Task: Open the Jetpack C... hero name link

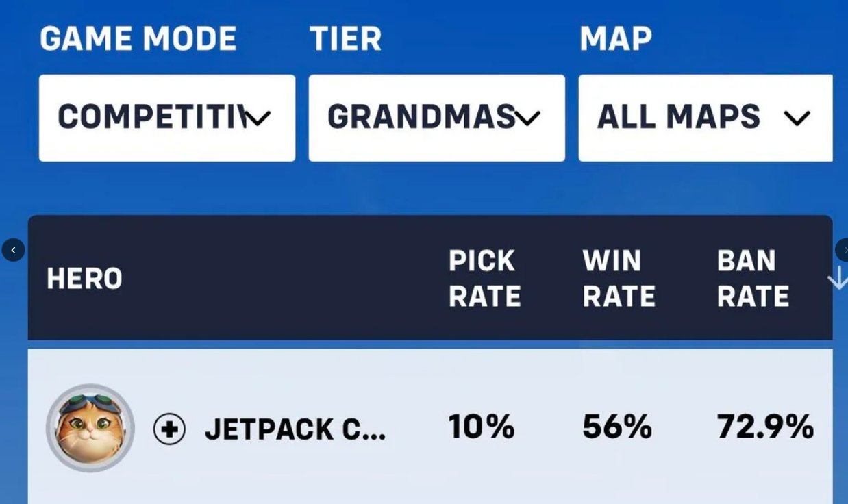Action: (295, 429)
